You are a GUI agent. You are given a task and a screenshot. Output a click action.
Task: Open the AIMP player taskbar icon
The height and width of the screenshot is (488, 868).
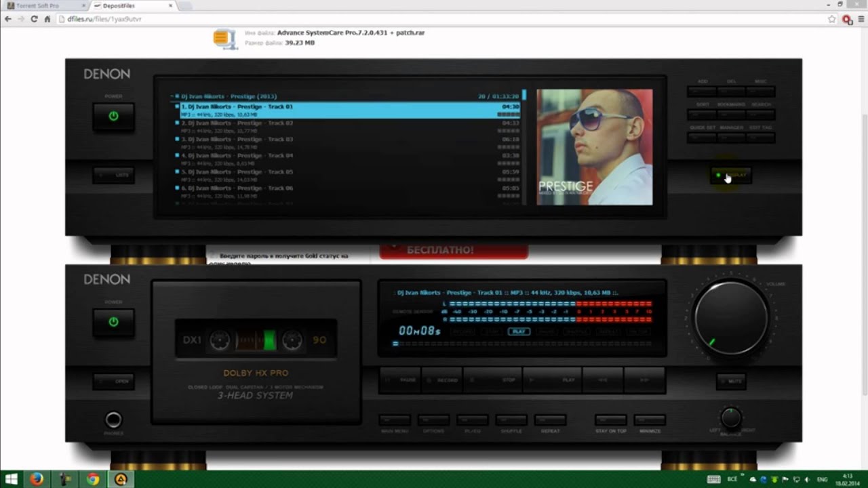pos(121,479)
